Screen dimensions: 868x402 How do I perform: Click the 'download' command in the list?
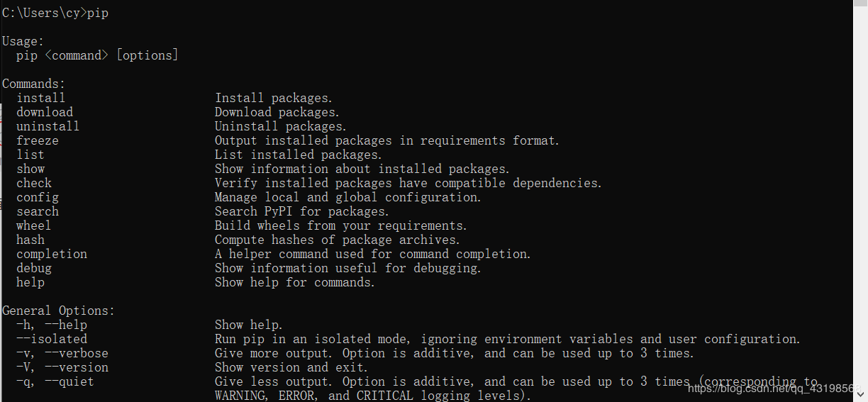(x=44, y=112)
